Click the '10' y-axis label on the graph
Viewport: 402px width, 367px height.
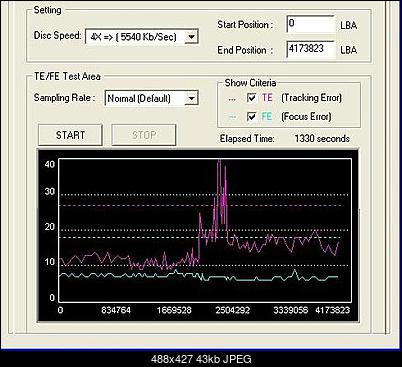point(50,262)
